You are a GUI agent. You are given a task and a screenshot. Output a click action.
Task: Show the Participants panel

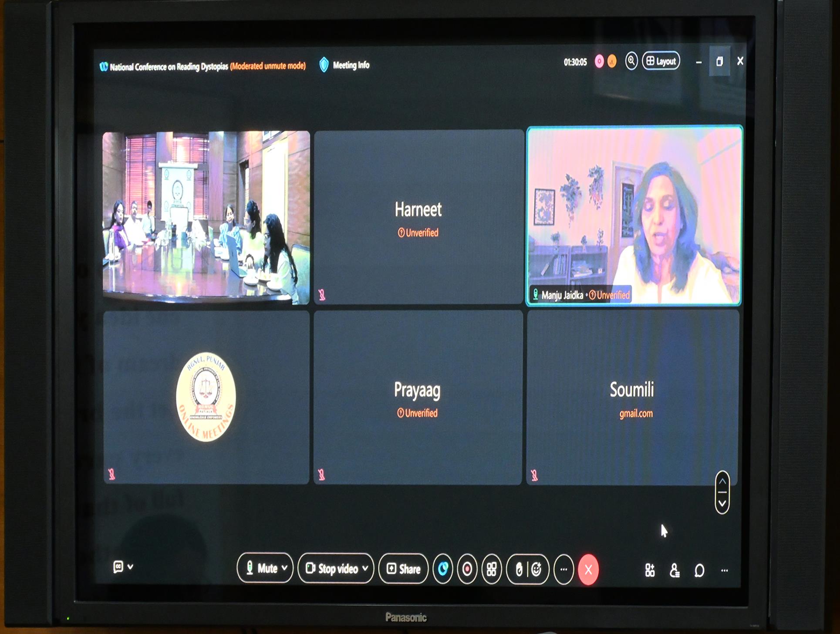point(674,570)
